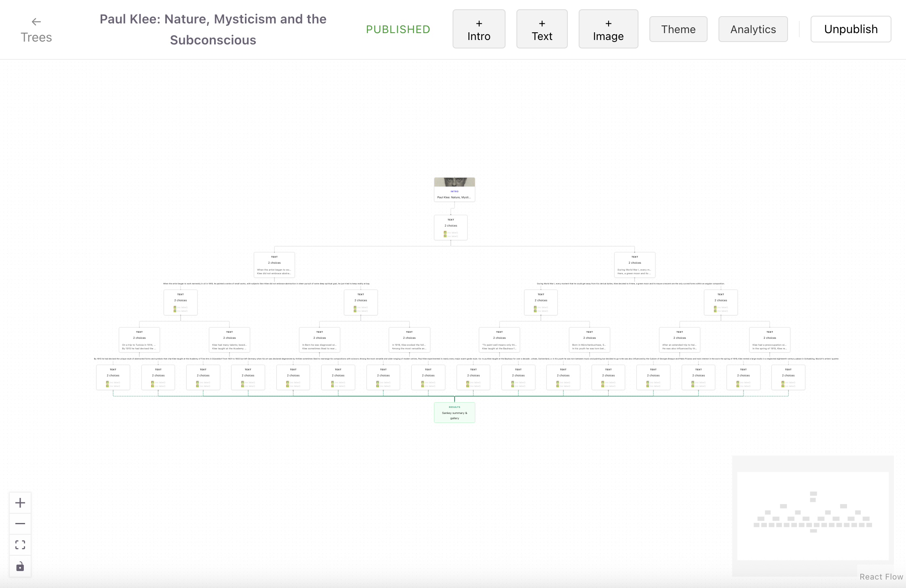The width and height of the screenshot is (906, 588).
Task: Zoom in using the plus control
Action: [x=20, y=502]
